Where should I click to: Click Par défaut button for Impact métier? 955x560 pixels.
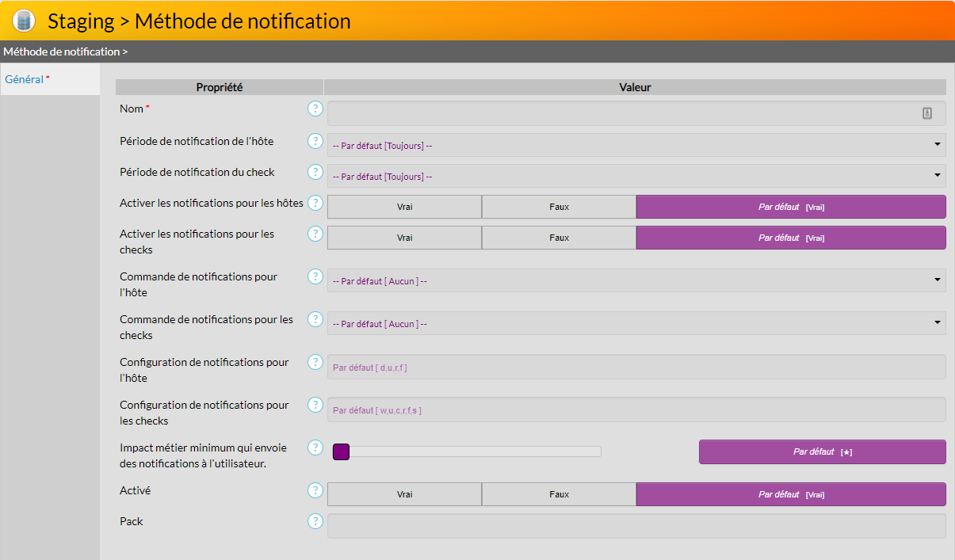(x=822, y=451)
